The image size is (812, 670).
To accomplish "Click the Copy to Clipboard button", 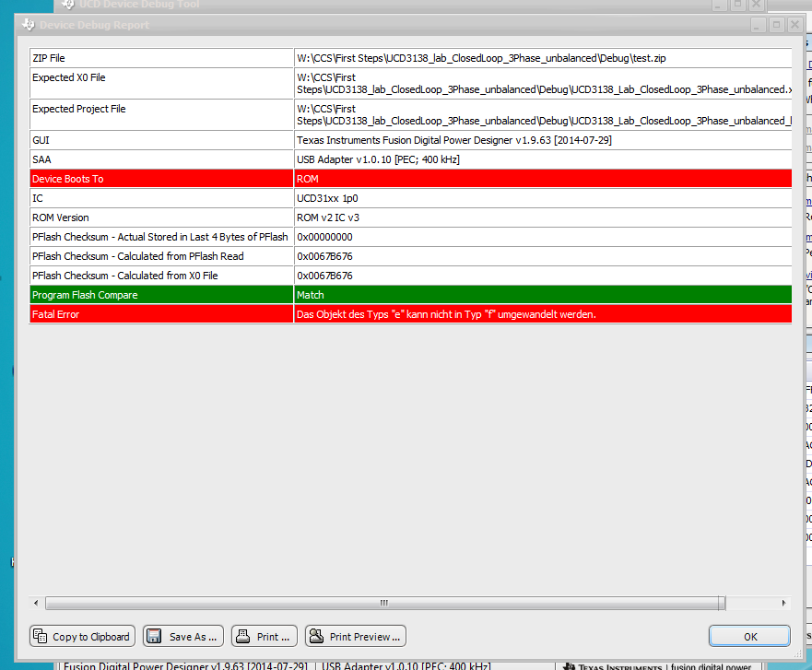I will [82, 636].
